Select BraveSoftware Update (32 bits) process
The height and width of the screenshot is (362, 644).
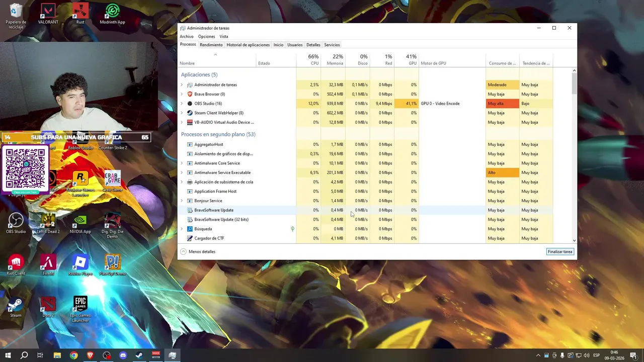[x=365, y=220]
